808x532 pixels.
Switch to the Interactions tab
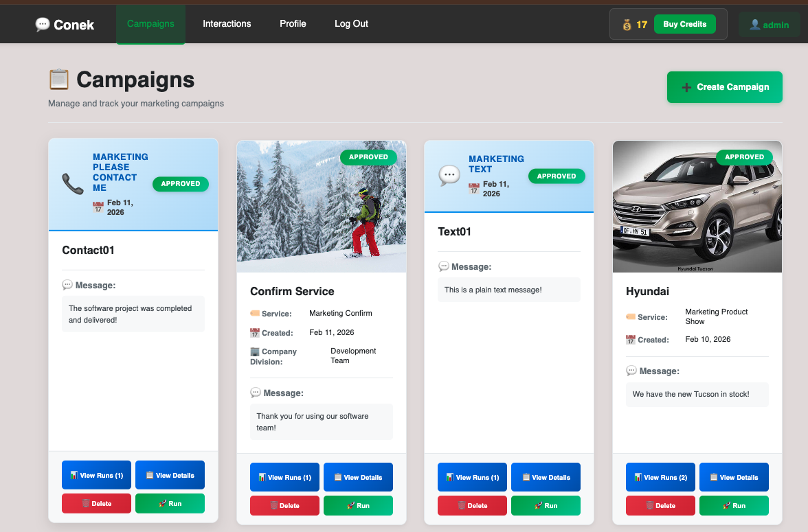click(x=227, y=23)
